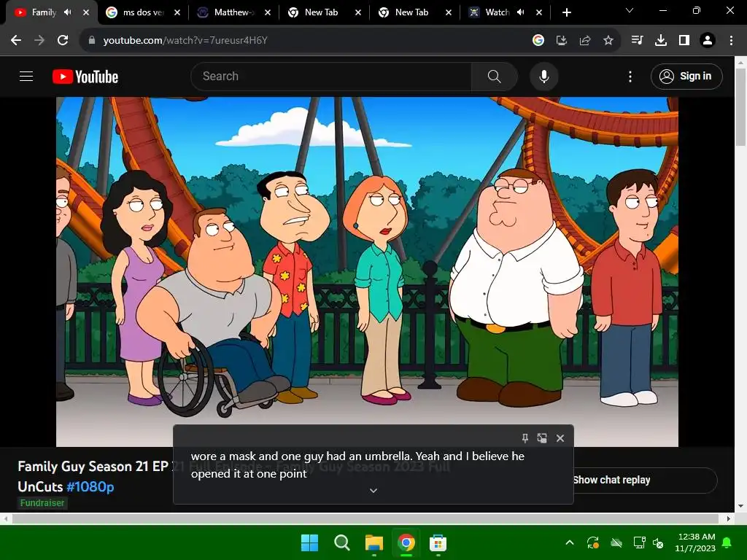
Task: Click the muted volume tray icon
Action: [x=658, y=542]
